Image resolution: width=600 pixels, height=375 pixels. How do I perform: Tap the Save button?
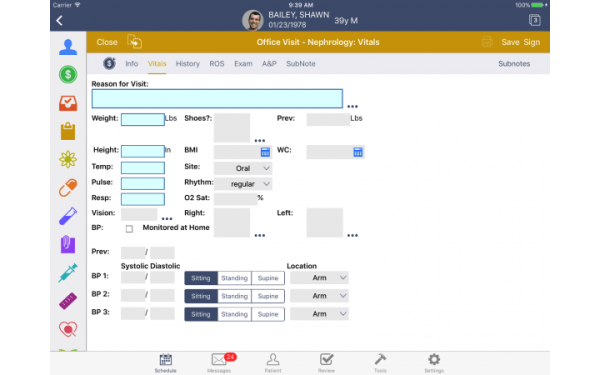pyautogui.click(x=510, y=42)
